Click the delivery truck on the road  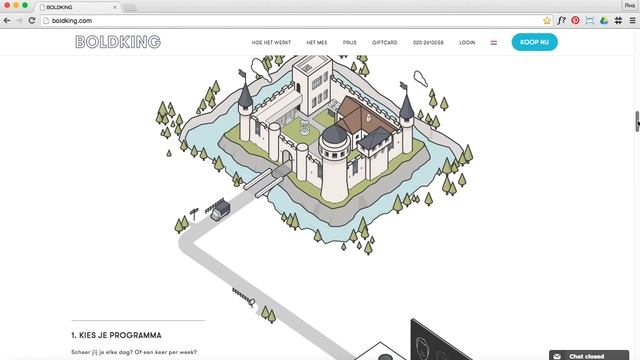(220, 210)
